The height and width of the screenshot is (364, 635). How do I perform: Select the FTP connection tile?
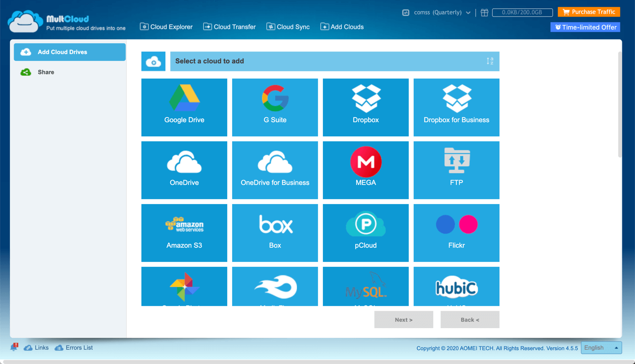[x=456, y=170]
